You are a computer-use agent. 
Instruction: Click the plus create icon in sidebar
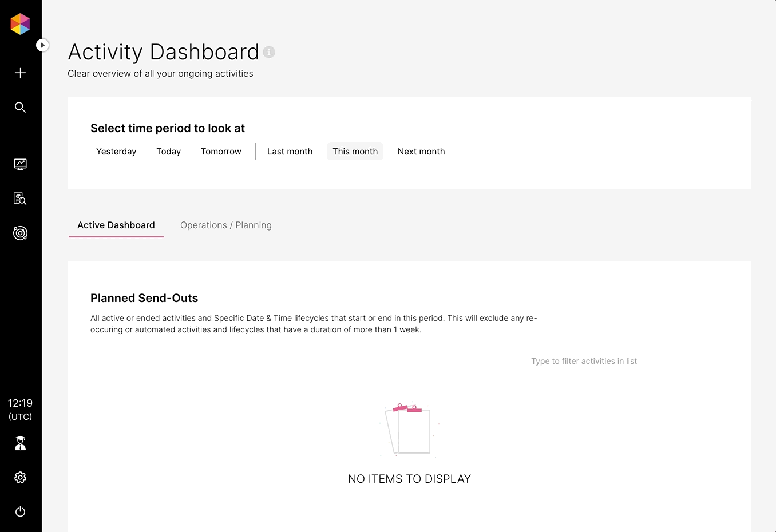(x=20, y=73)
